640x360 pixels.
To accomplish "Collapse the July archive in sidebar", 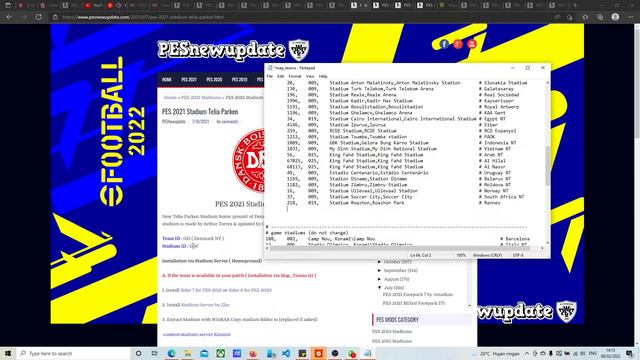I will (380, 288).
